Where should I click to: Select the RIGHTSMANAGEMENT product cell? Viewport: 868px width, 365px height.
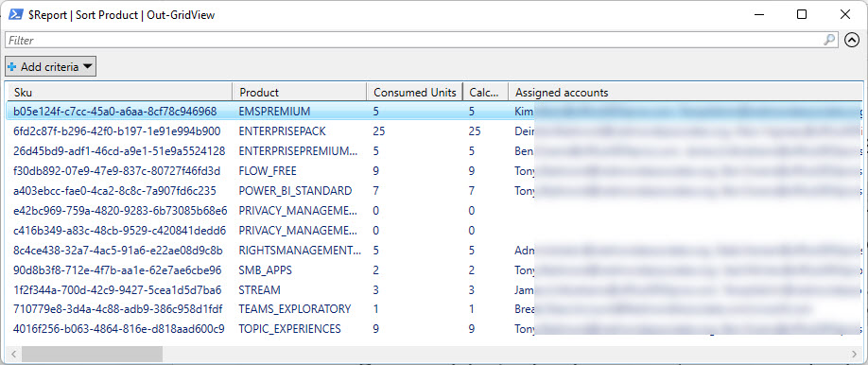tap(300, 251)
